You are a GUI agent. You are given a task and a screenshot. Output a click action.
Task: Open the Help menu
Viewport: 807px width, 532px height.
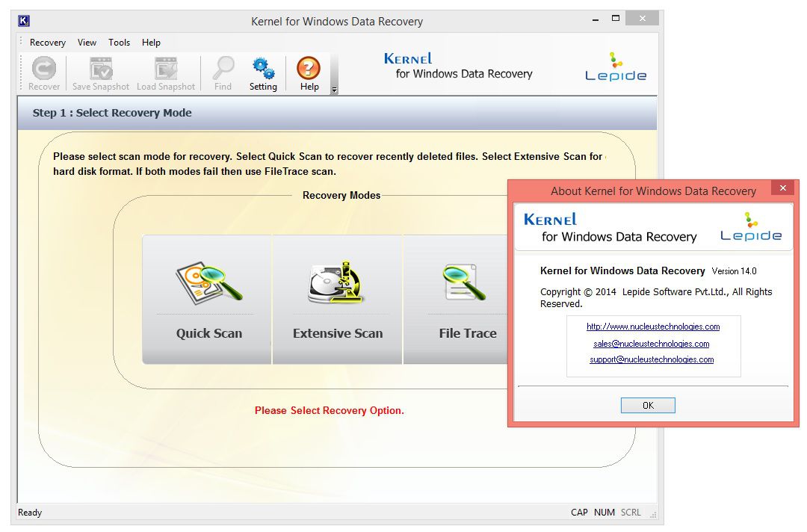pos(151,43)
